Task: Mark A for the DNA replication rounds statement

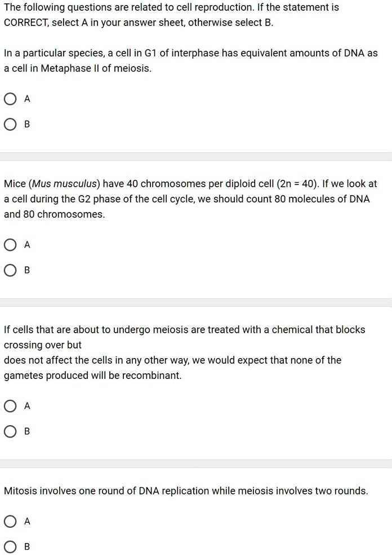Action: (x=10, y=521)
